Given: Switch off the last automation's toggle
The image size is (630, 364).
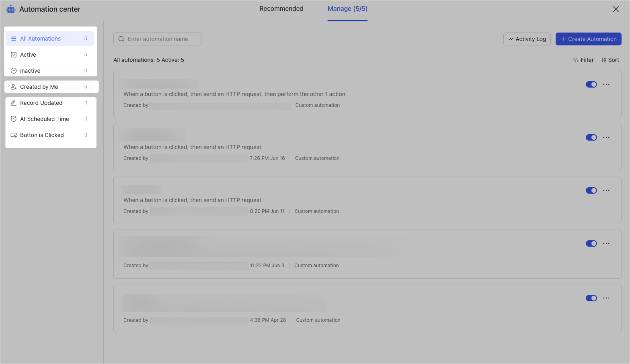Looking at the screenshot, I should (591, 298).
